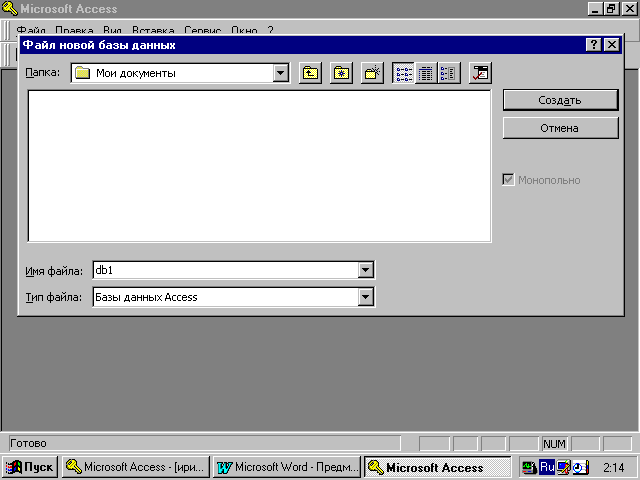Expand the Имя файла dropdown arrow
640x480 pixels.
coord(365,270)
